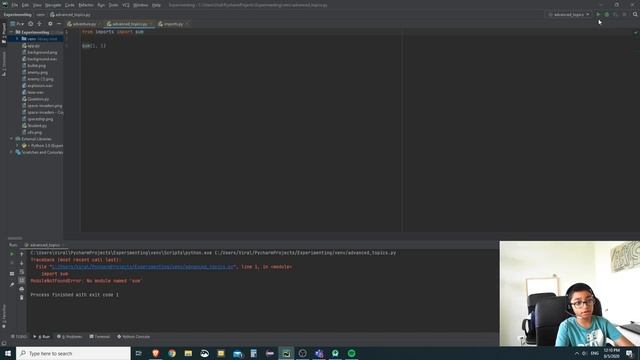Screen dimensions: 640x360
Task: Hide the Project panel with minus icon
Action: pos(59,24)
